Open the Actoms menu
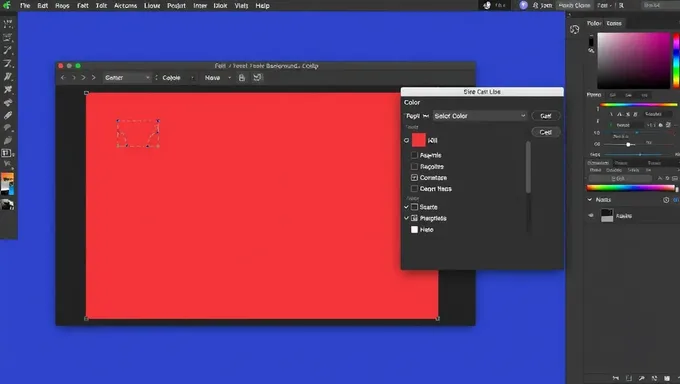The image size is (680, 384). click(125, 6)
